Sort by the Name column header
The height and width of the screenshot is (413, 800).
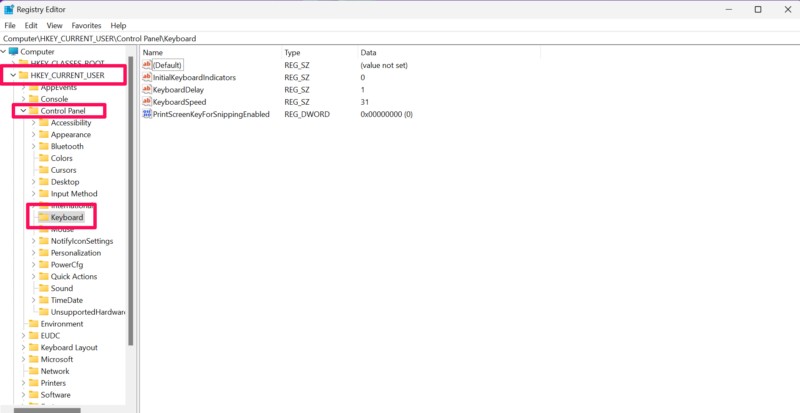pyautogui.click(x=152, y=51)
